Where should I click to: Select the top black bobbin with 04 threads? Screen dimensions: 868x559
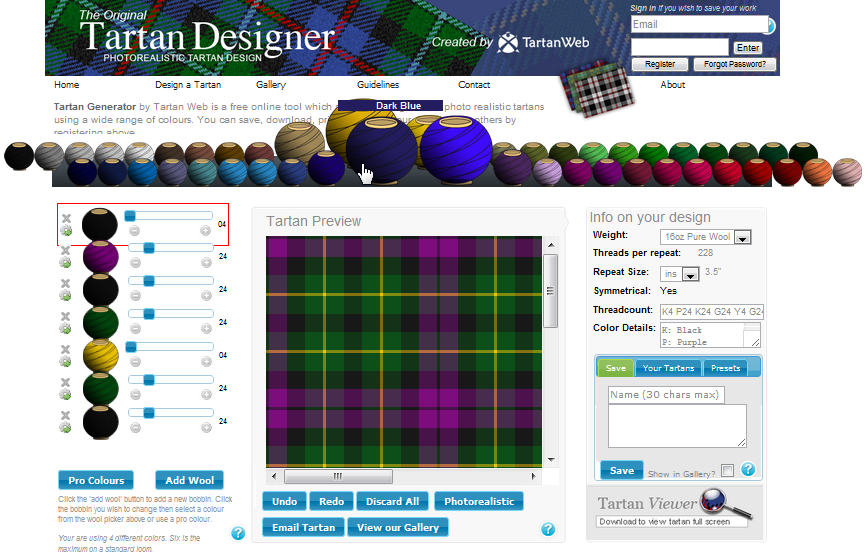click(x=100, y=224)
